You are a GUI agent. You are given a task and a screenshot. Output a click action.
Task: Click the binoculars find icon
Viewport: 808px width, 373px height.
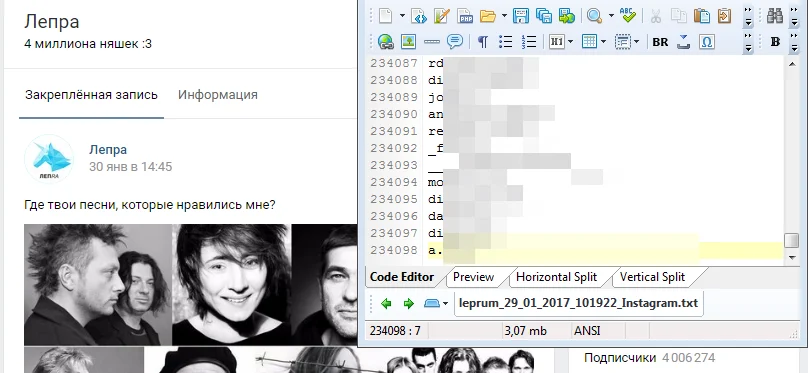click(x=775, y=16)
